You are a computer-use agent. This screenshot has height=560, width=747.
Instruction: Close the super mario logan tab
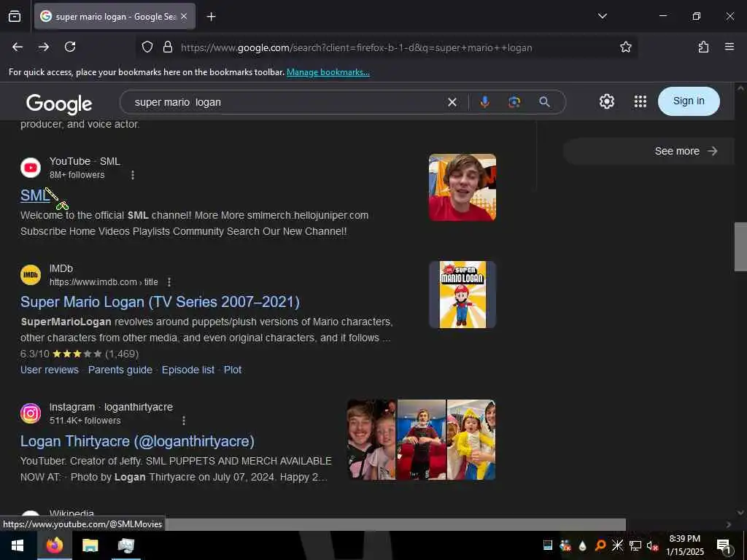tap(184, 17)
